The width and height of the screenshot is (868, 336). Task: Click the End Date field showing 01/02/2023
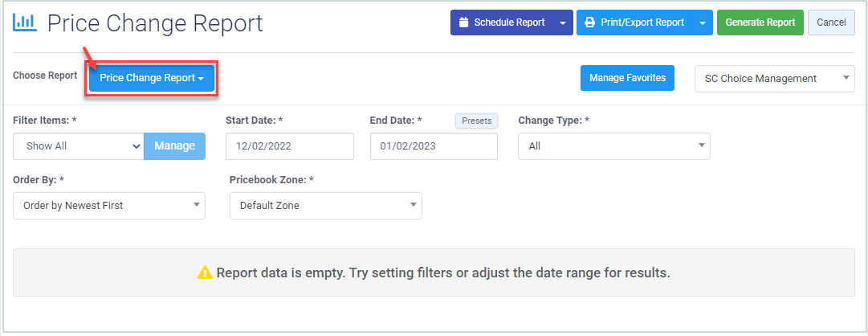coord(434,146)
